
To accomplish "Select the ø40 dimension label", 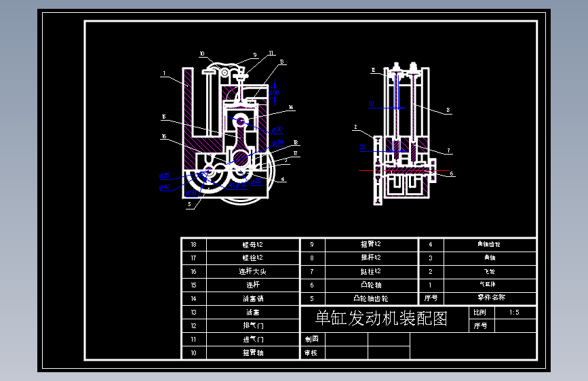I will [x=165, y=186].
